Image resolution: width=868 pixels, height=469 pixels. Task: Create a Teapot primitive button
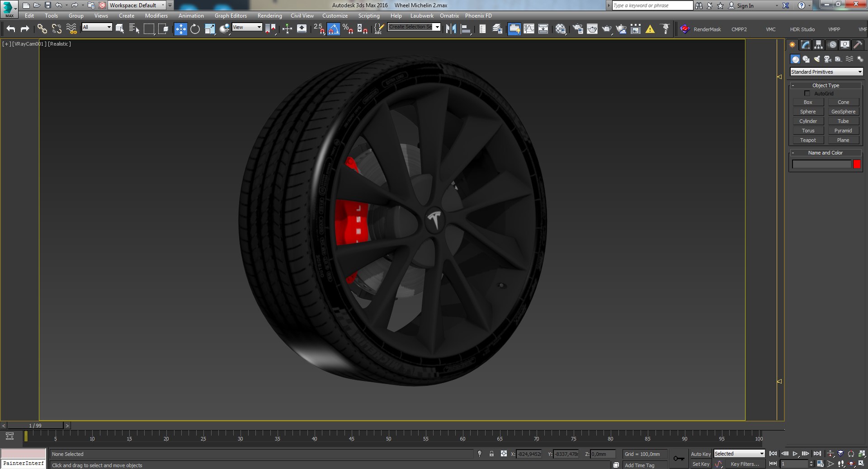pos(808,140)
